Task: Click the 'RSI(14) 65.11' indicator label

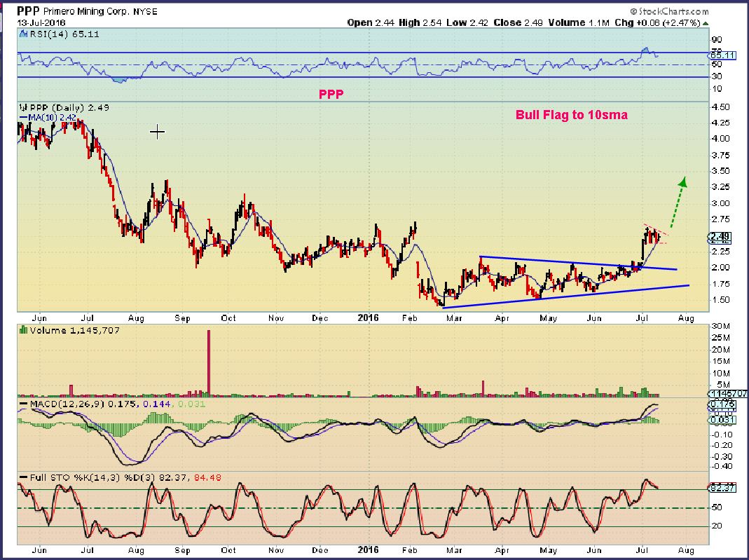Action: point(64,34)
